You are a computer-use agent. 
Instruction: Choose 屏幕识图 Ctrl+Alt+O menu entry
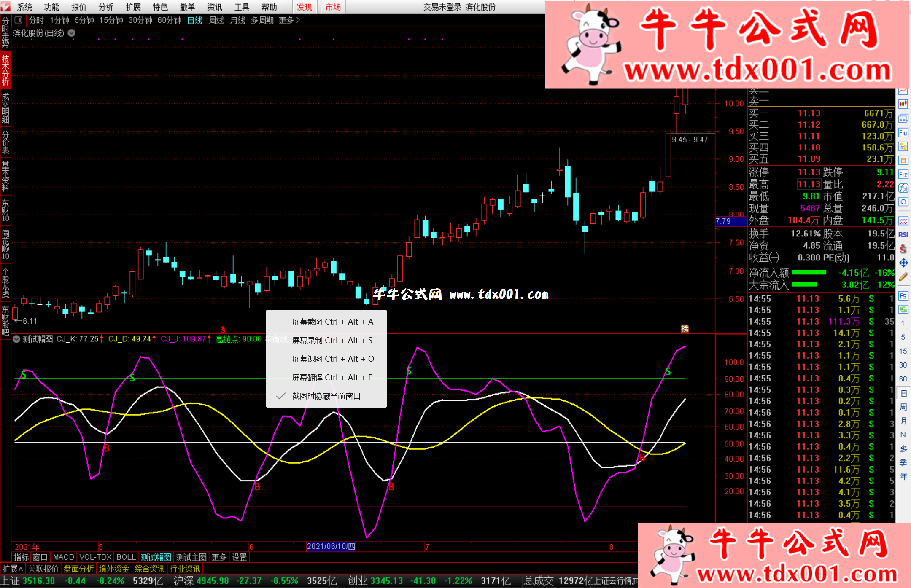click(326, 359)
